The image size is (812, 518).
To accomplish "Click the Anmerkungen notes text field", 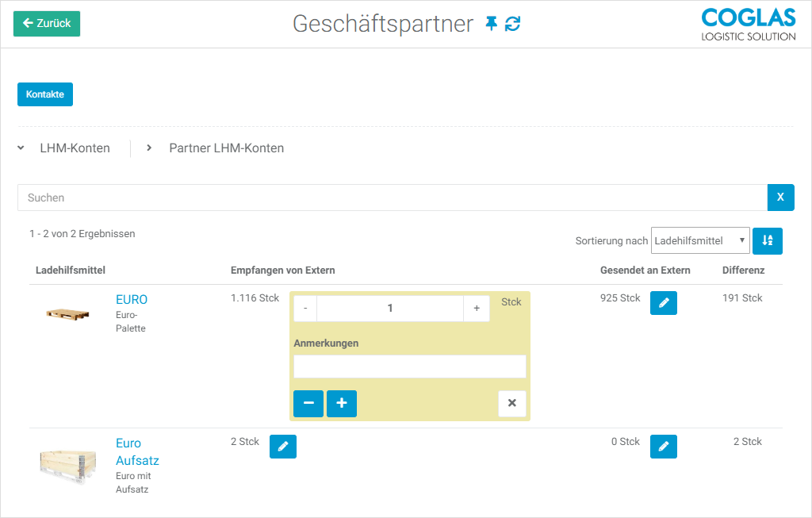I will click(409, 366).
